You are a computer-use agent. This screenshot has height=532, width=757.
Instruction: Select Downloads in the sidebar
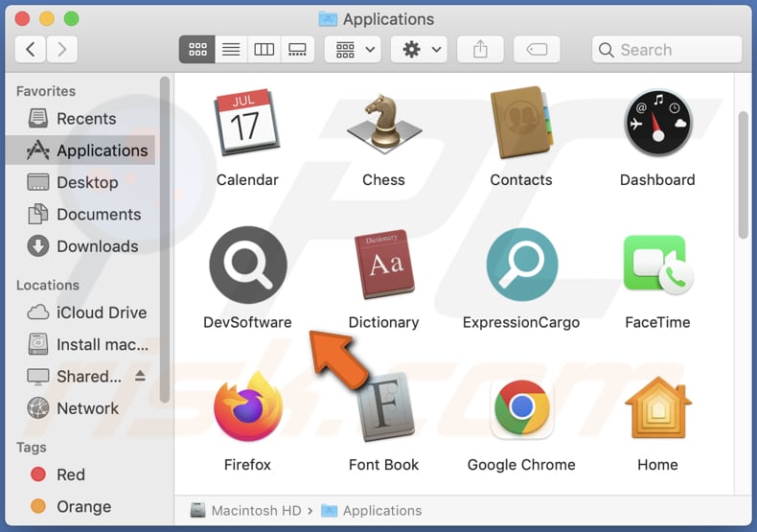(96, 246)
